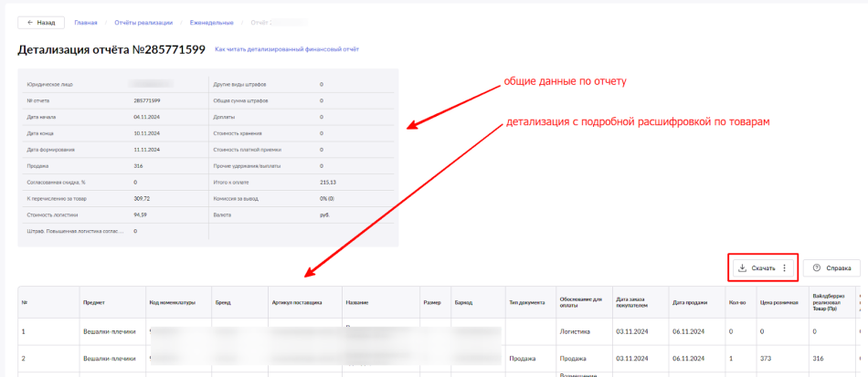
Task: Click the Предмет column header
Action: tap(93, 301)
